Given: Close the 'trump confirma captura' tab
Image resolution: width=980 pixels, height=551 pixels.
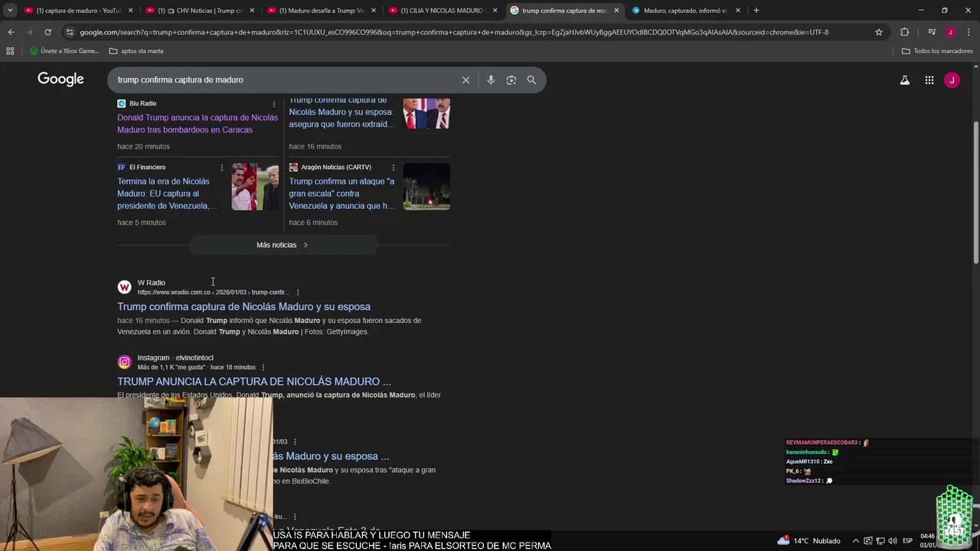Looking at the screenshot, I should (616, 10).
